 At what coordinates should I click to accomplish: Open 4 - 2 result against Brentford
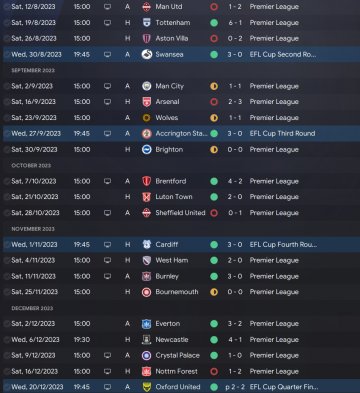(235, 181)
